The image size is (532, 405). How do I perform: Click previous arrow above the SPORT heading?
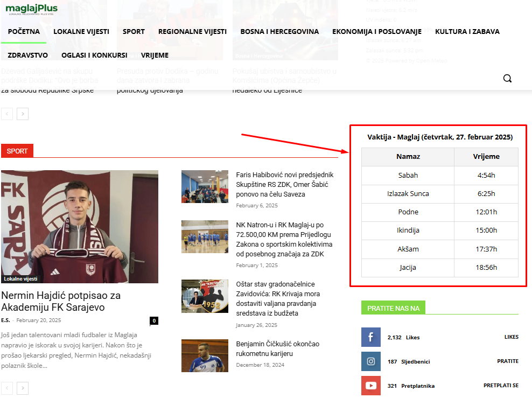tap(7, 114)
